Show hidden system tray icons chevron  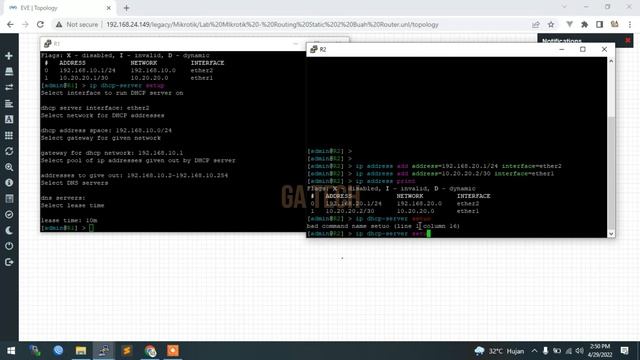pos(534,351)
